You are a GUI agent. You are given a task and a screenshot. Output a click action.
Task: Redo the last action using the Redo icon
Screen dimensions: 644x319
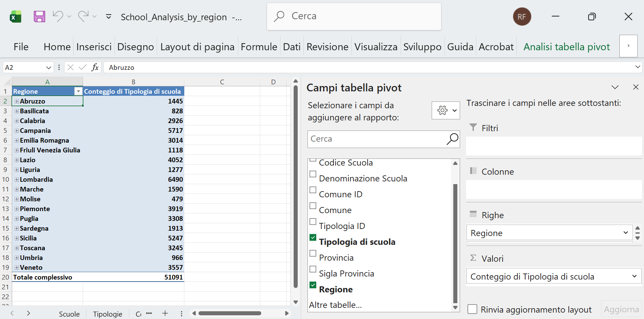tap(83, 16)
